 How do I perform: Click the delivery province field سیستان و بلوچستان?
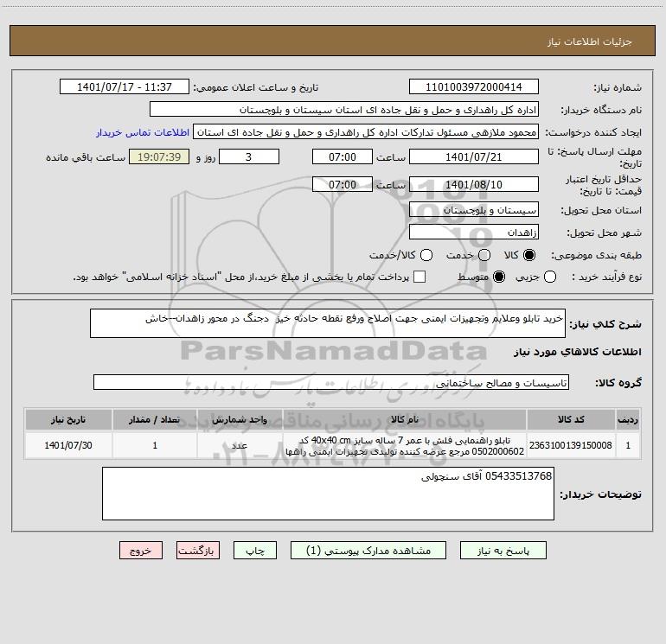(x=474, y=210)
